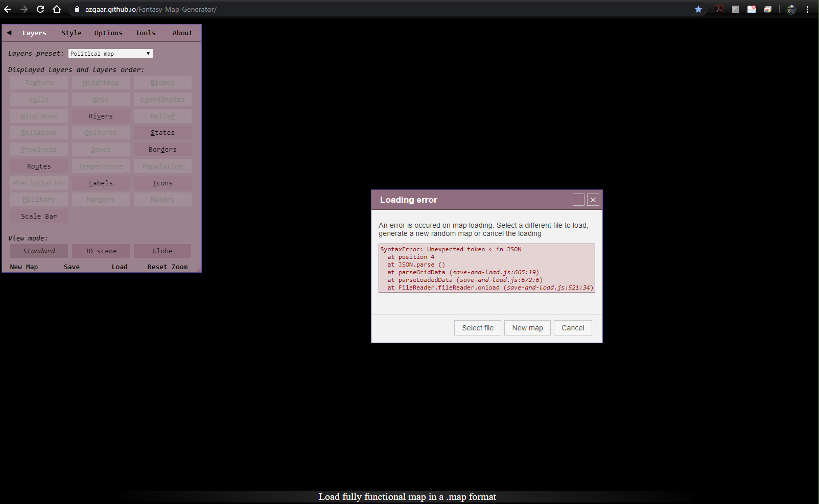Toggle the Routes layer

click(x=39, y=166)
